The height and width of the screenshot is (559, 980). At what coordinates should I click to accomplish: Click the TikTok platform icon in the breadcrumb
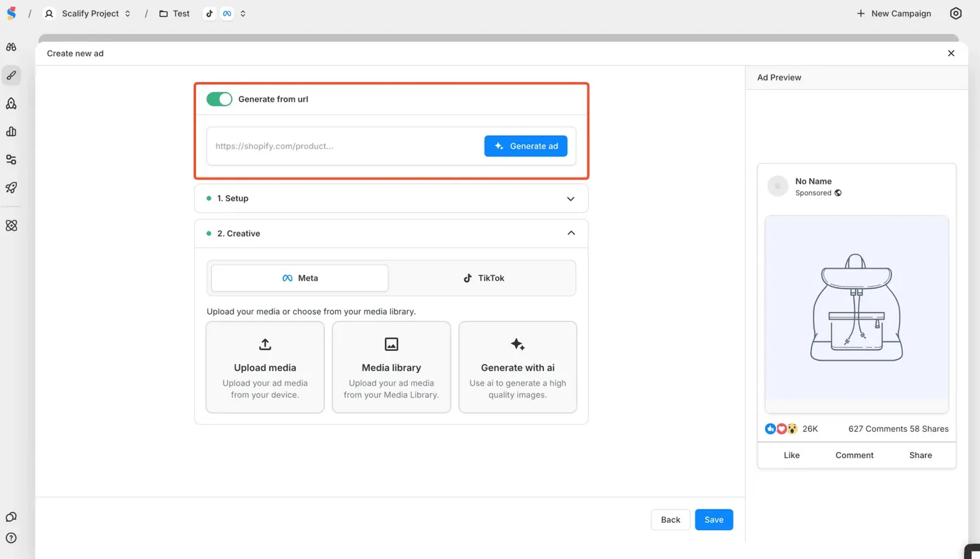click(x=209, y=13)
